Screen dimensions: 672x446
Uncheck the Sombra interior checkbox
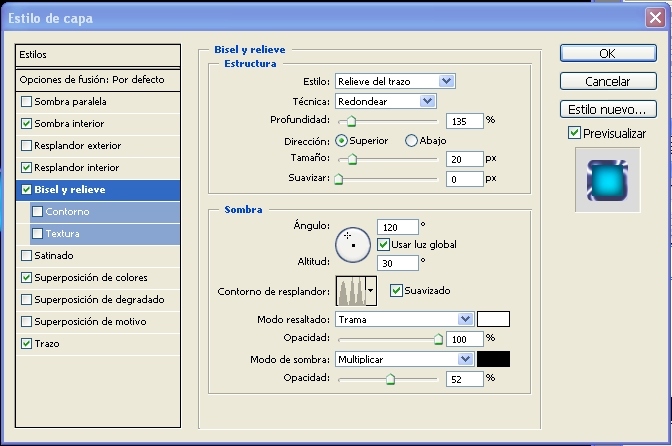click(27, 123)
